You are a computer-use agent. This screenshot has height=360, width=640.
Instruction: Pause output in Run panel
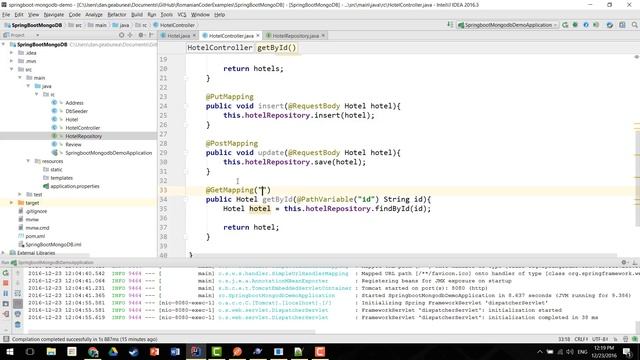[x=6, y=293]
